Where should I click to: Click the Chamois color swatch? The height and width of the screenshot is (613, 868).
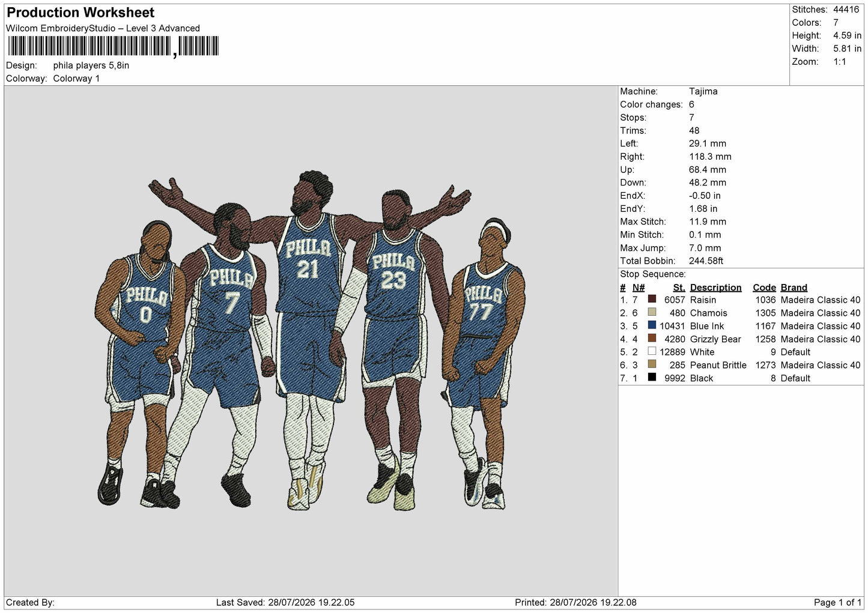[x=652, y=312]
